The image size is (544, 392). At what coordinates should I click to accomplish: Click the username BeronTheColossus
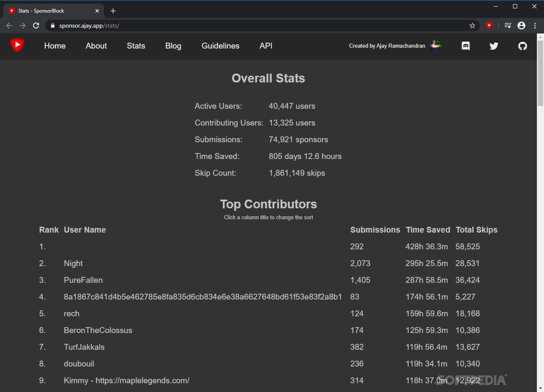(x=98, y=331)
